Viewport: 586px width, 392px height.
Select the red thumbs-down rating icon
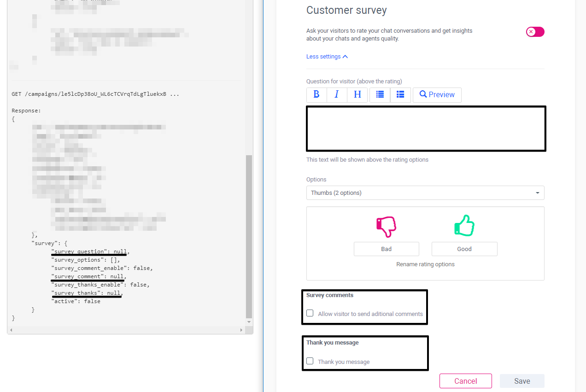click(x=386, y=226)
